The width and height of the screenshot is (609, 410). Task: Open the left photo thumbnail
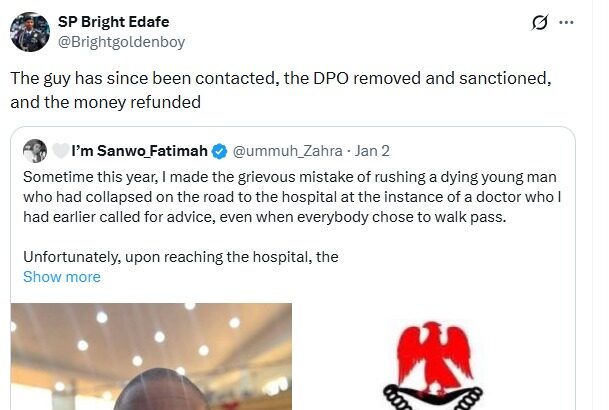tap(151, 356)
